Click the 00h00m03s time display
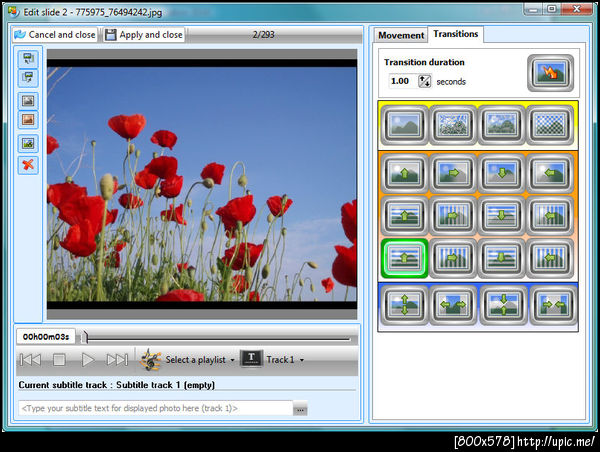This screenshot has height=452, width=600. coord(46,337)
